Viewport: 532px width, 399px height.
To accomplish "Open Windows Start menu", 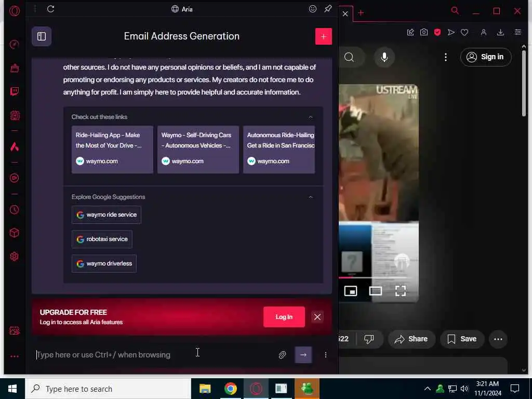I will pyautogui.click(x=12, y=389).
